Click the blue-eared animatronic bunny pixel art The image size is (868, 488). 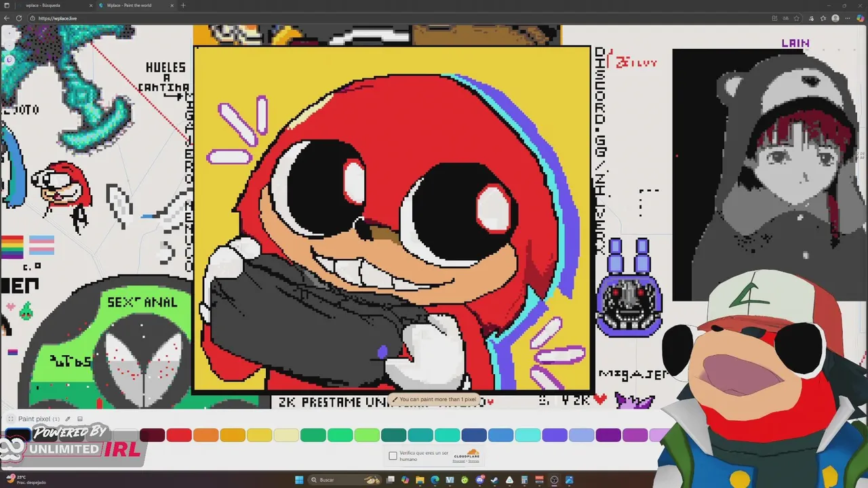click(629, 288)
